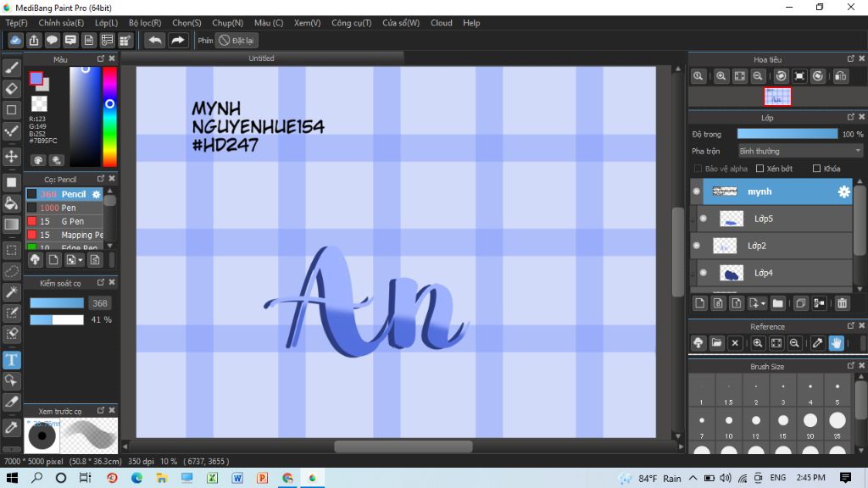868x488 pixels.
Task: Click the navigator canvas thumbnail
Action: 777,97
